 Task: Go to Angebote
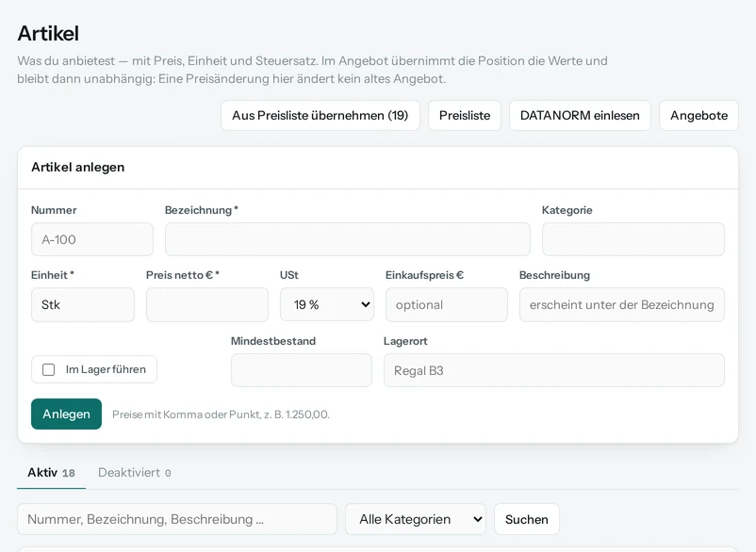tap(698, 116)
